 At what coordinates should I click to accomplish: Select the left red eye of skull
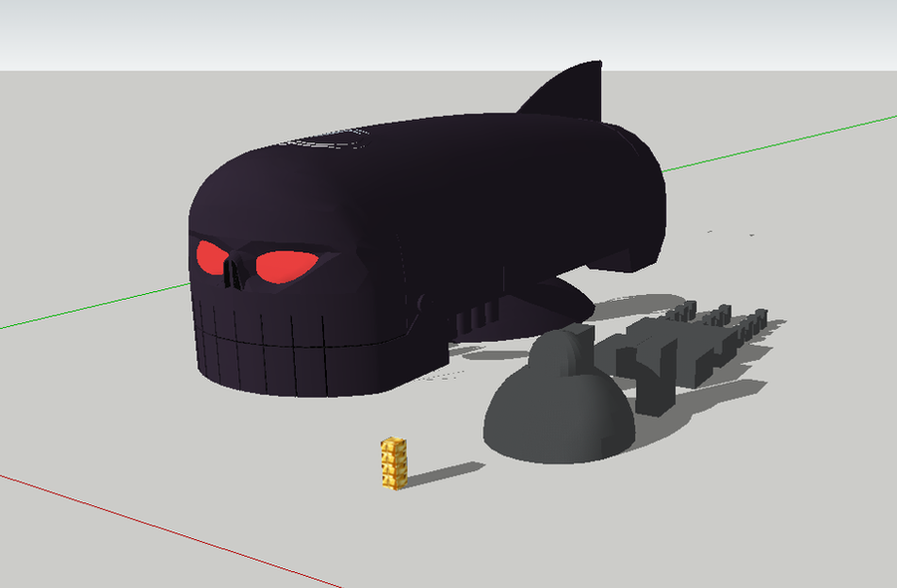click(210, 257)
